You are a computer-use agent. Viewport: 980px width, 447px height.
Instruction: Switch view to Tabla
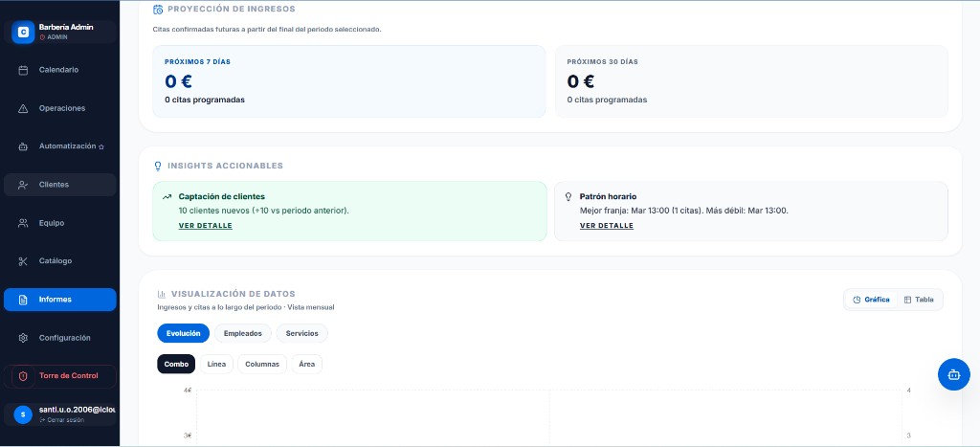point(919,301)
